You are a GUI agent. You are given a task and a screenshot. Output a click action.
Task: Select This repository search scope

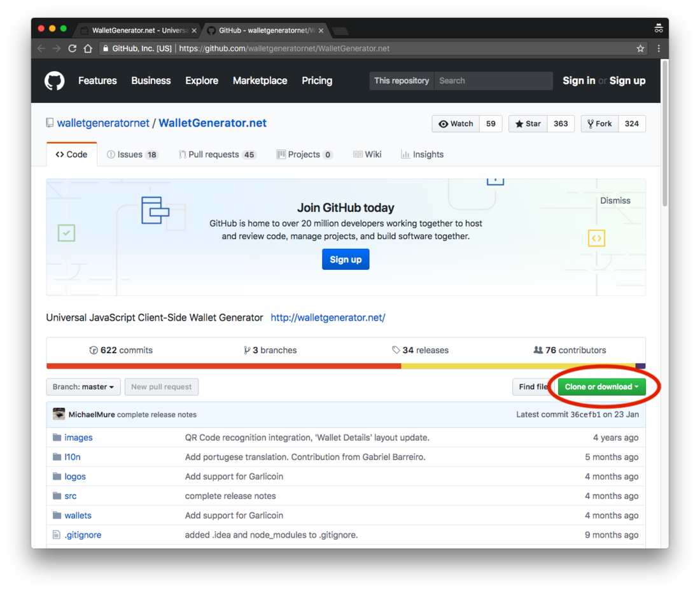coord(402,81)
